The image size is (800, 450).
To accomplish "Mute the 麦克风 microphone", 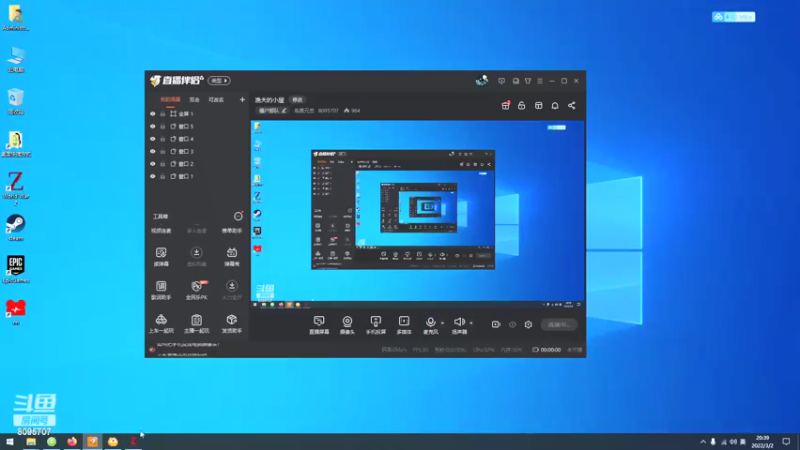I will pyautogui.click(x=431, y=324).
